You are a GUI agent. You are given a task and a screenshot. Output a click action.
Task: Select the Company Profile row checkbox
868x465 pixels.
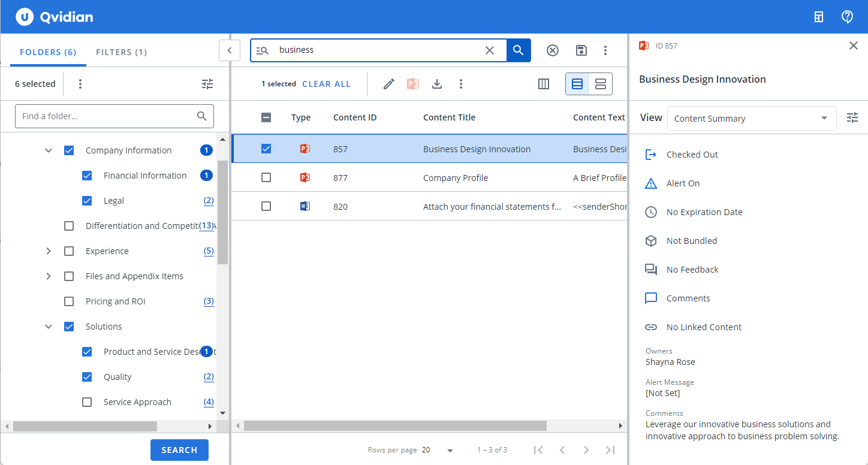click(x=266, y=177)
